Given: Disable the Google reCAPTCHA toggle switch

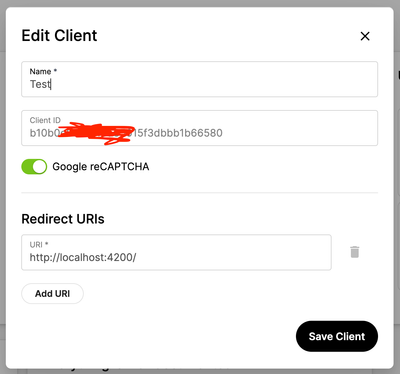Looking at the screenshot, I should tap(34, 167).
